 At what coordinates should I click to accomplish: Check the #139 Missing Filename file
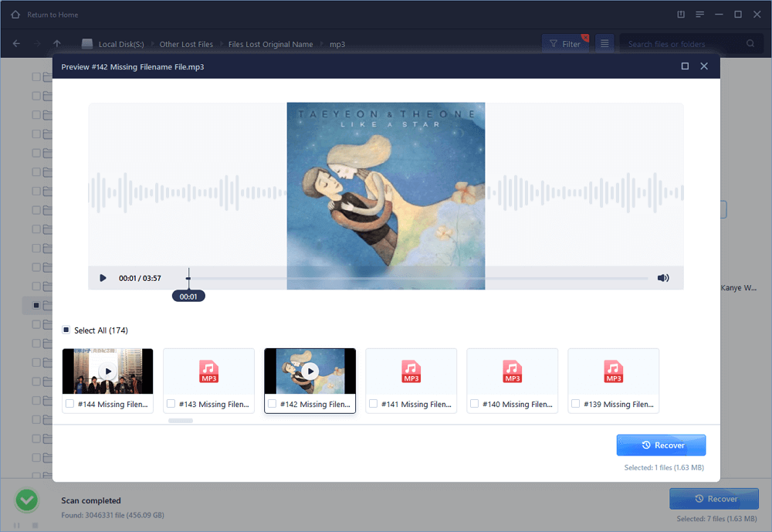coord(576,403)
